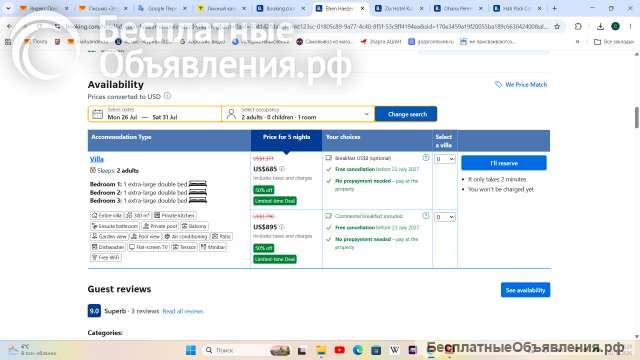Viewport: 640px width, 360px height.
Task: Click the Private kitchen facility badge
Action: 174,215
